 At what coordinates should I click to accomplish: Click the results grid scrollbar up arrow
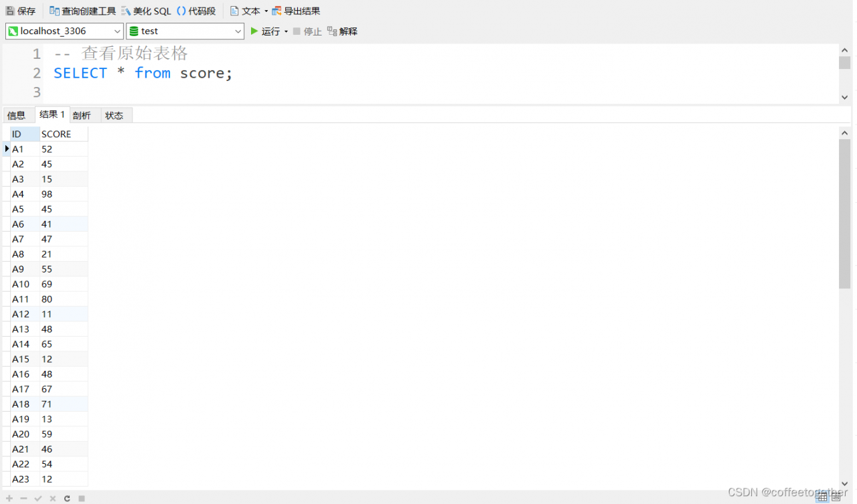844,133
